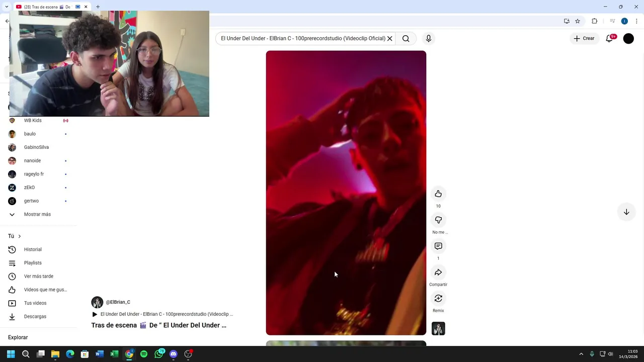Open Videos que me gustan in sidebar
Screen dimensions: 644x362
click(39, 290)
